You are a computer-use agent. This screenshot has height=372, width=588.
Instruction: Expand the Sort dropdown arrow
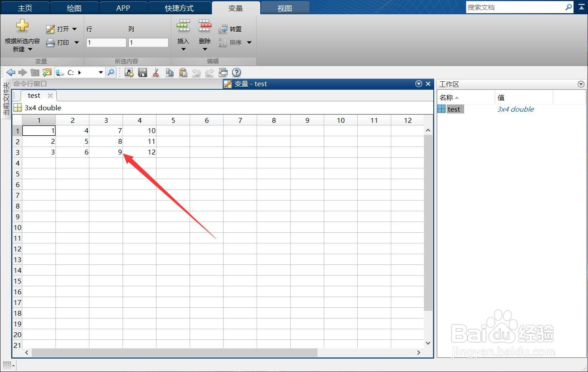pyautogui.click(x=250, y=42)
